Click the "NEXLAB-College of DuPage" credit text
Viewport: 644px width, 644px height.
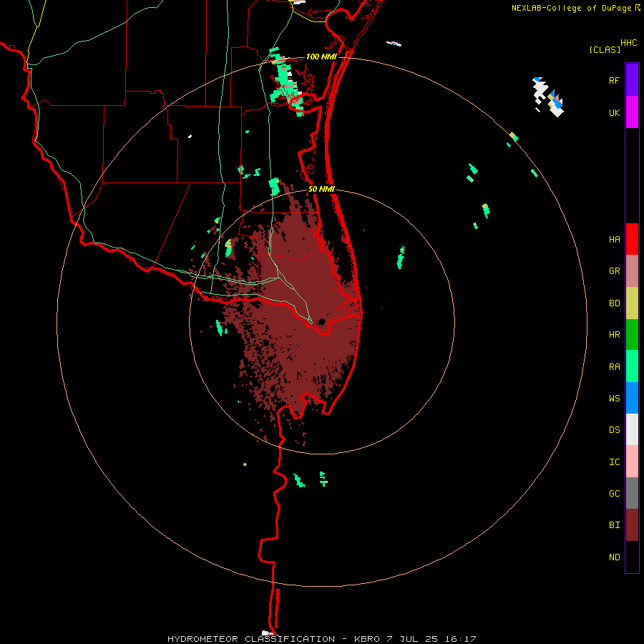click(571, 8)
